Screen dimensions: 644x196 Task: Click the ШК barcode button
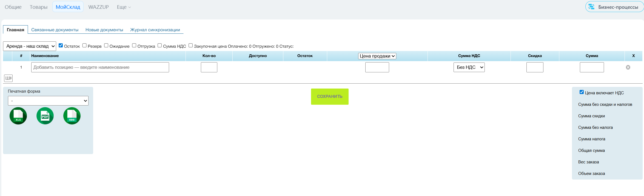[8, 78]
